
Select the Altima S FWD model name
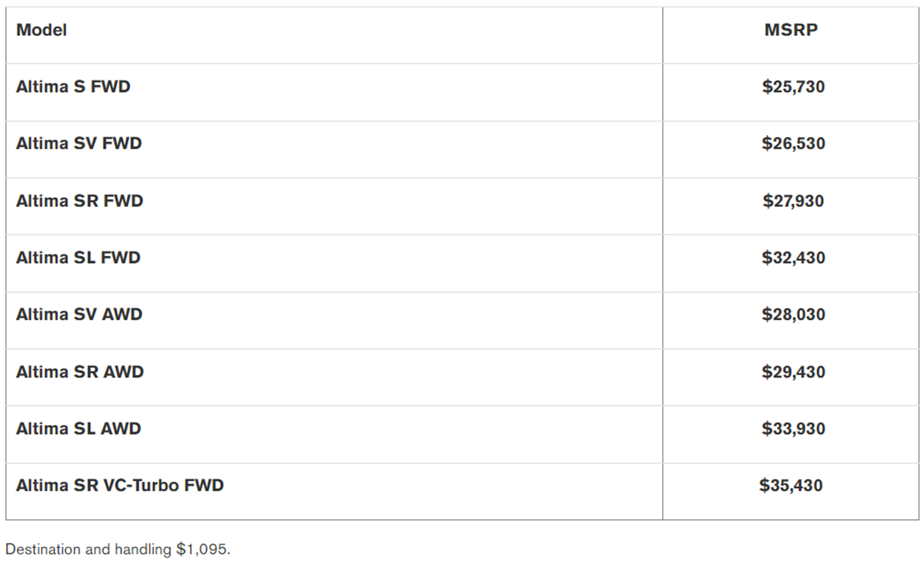(x=73, y=87)
